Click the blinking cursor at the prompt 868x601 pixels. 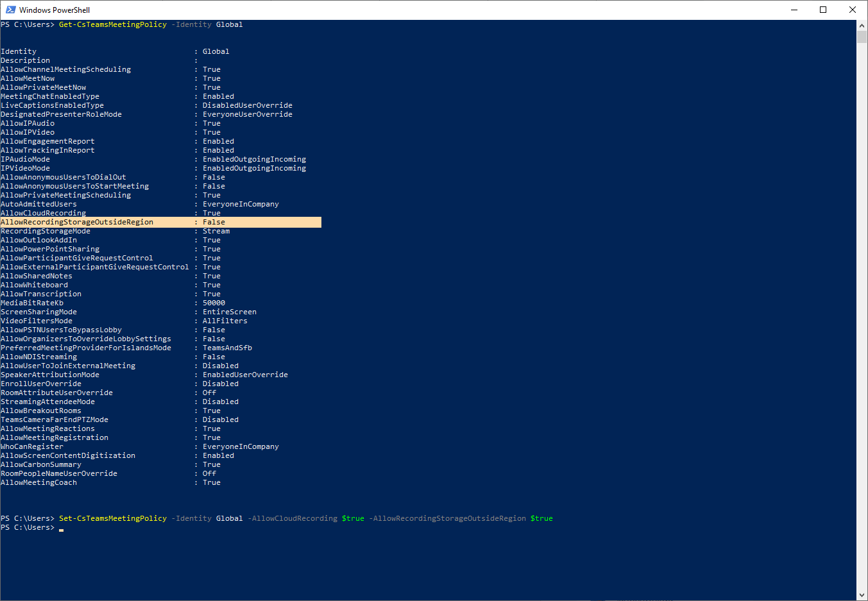click(61, 529)
